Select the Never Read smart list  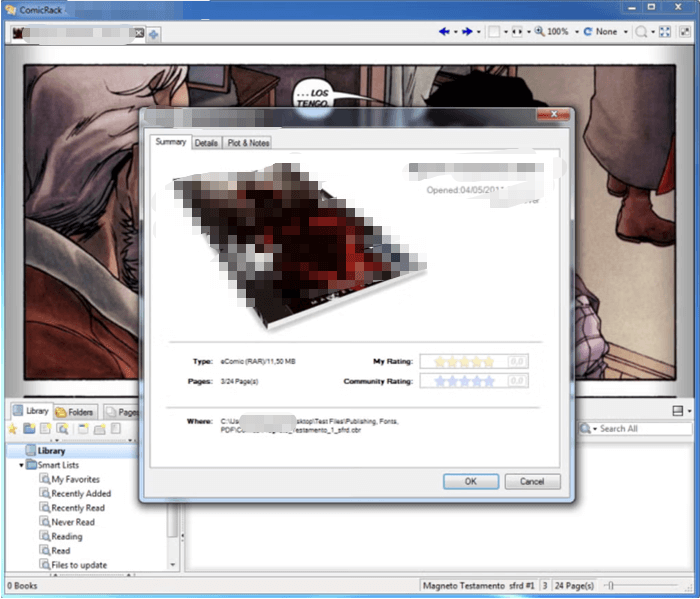pos(73,522)
